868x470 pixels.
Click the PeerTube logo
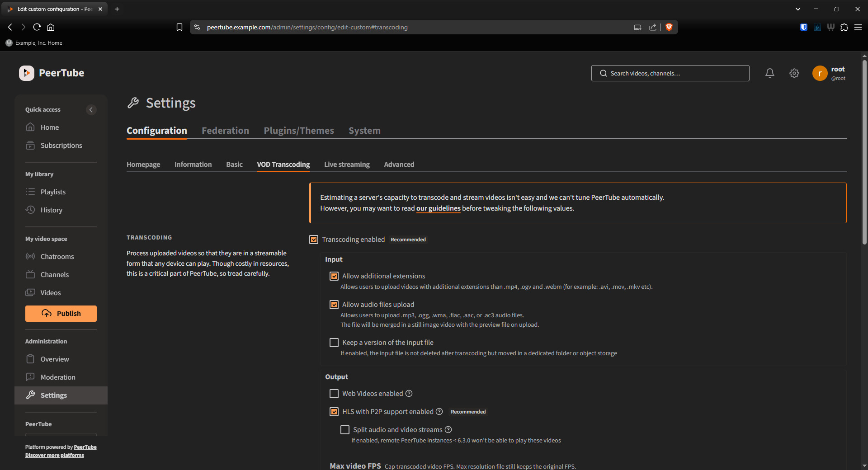click(x=51, y=73)
